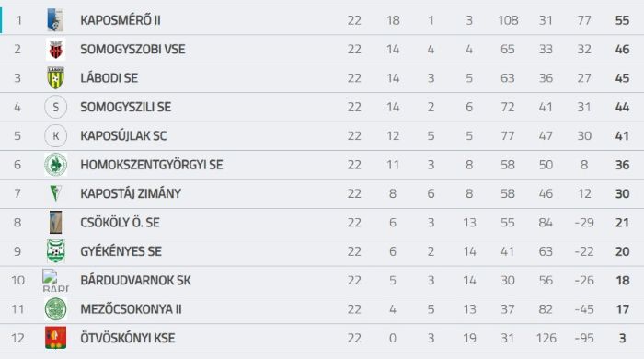The image size is (644, 359).
Task: Open the Kapostáj Zimány green pennant logo
Action: tap(55, 193)
